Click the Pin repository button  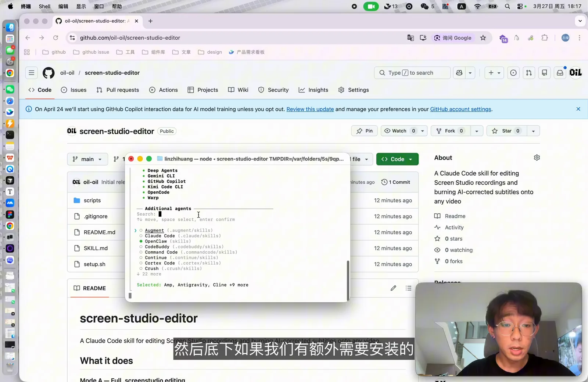[365, 131]
